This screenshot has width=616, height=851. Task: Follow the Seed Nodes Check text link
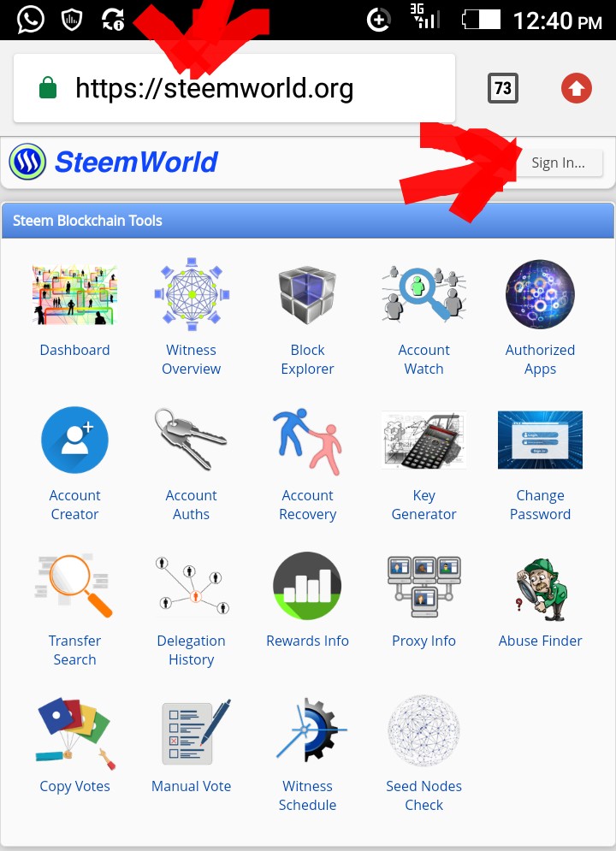423,795
